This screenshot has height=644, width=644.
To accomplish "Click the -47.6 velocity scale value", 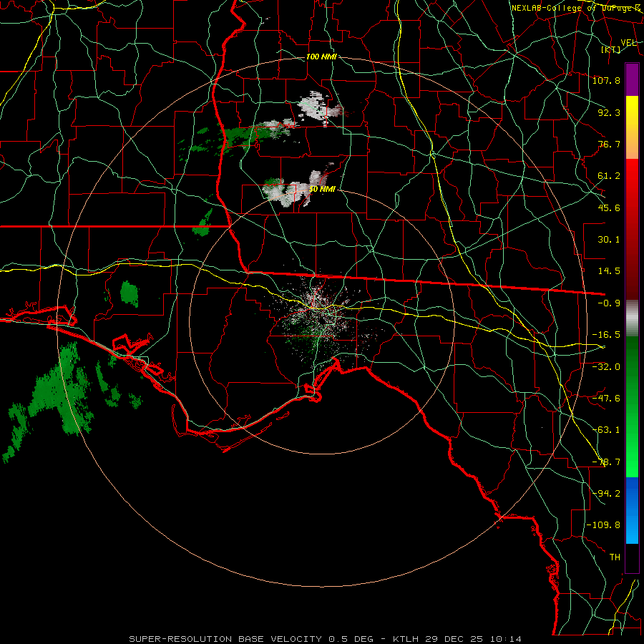I will 606,399.
